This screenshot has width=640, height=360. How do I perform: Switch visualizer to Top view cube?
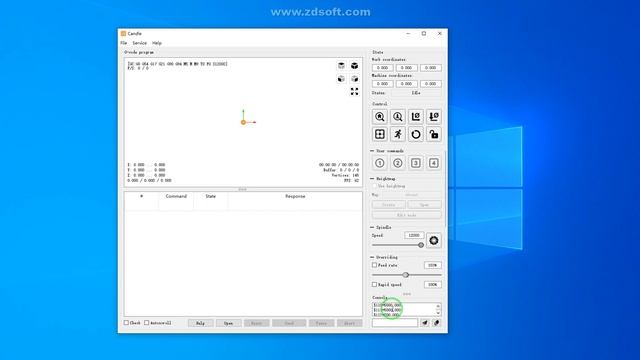[341, 66]
